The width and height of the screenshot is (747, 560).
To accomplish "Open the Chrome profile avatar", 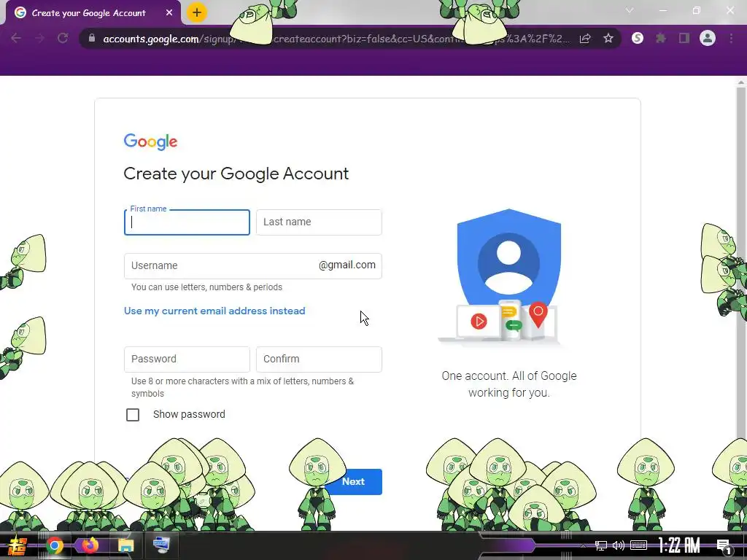I will tap(708, 38).
